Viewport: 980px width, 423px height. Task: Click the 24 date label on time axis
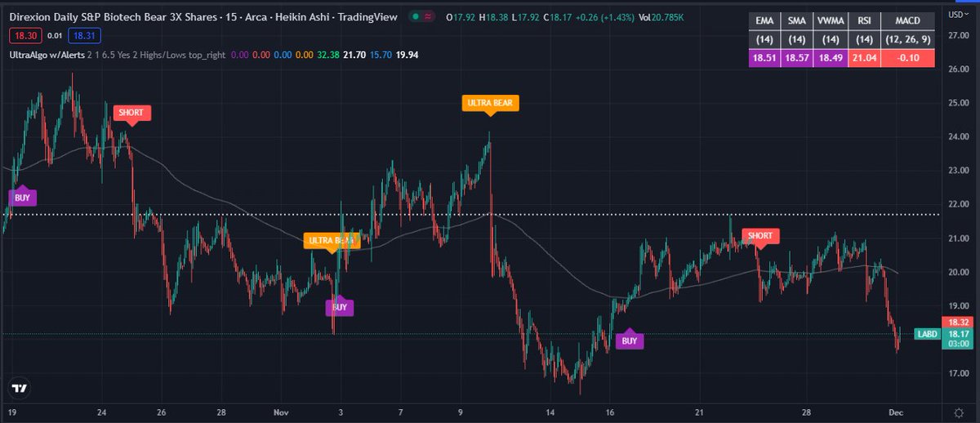click(x=100, y=412)
